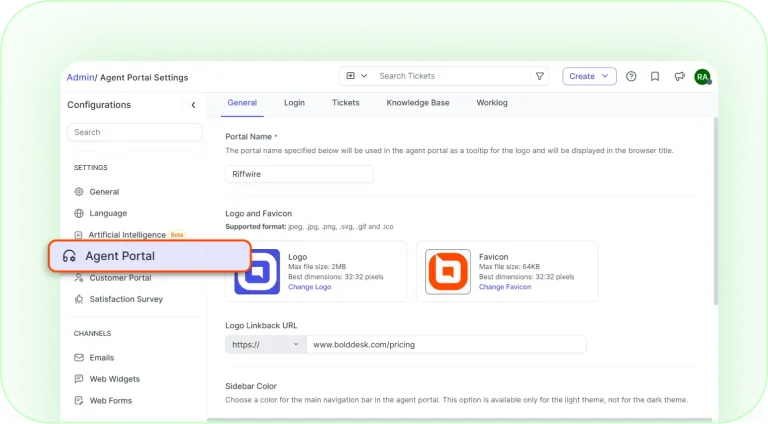Open Web Widgets channel settings
The width and height of the screenshot is (768, 424).
point(114,379)
